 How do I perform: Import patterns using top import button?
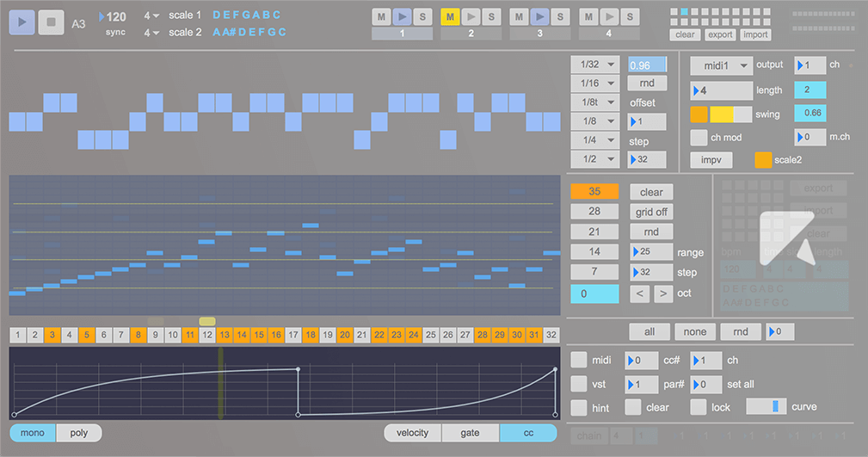[x=755, y=35]
